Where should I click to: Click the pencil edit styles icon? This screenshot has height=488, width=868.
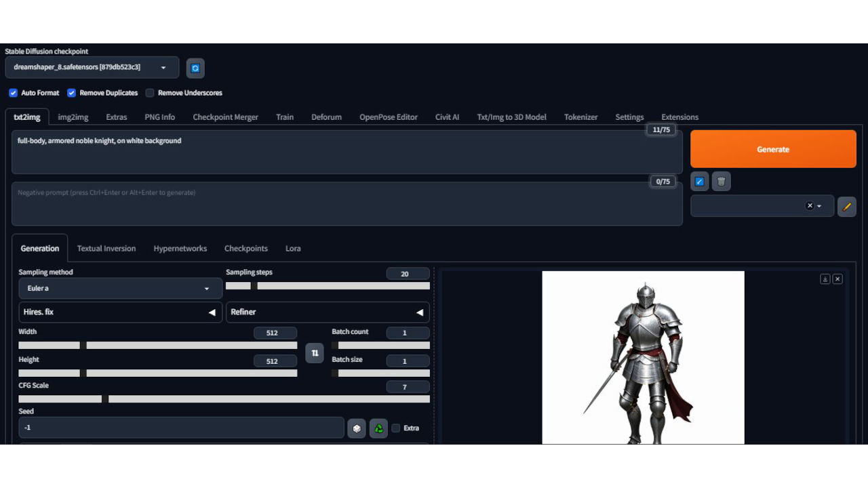coord(846,207)
